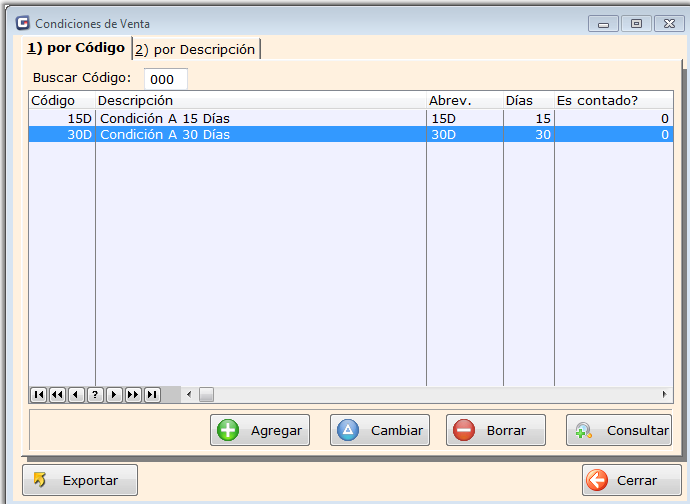Jump to the last record navigation button
This screenshot has width=690, height=504.
pyautogui.click(x=152, y=395)
